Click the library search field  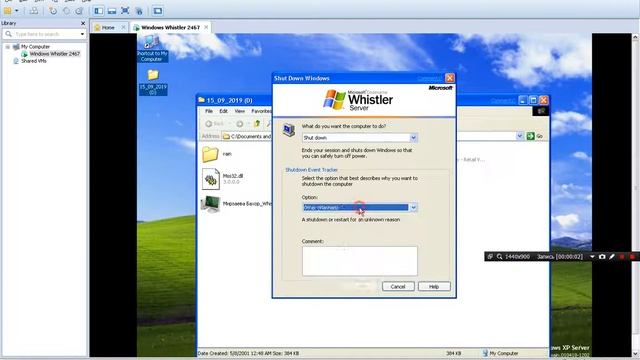click(45, 34)
